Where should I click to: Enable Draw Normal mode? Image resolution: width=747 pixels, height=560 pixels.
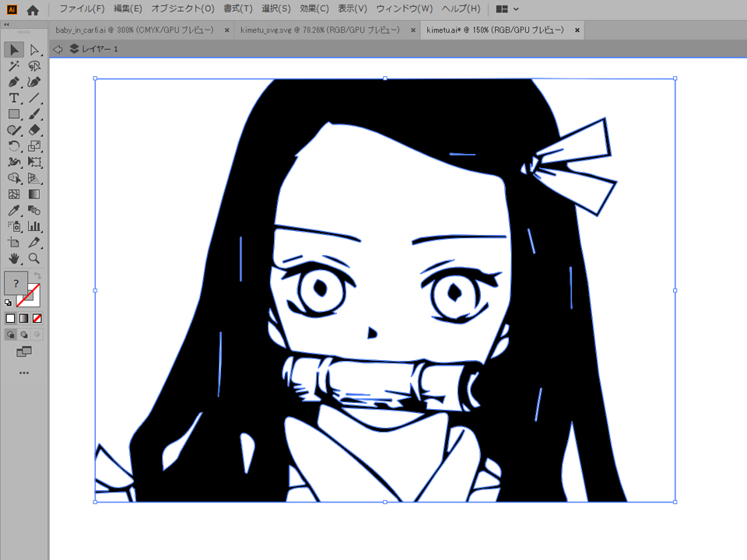coord(10,334)
